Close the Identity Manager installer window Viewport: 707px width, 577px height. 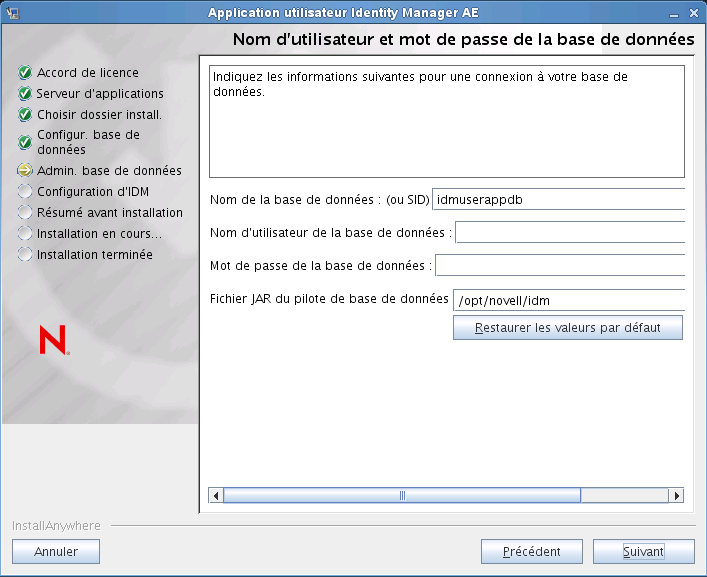tap(694, 13)
